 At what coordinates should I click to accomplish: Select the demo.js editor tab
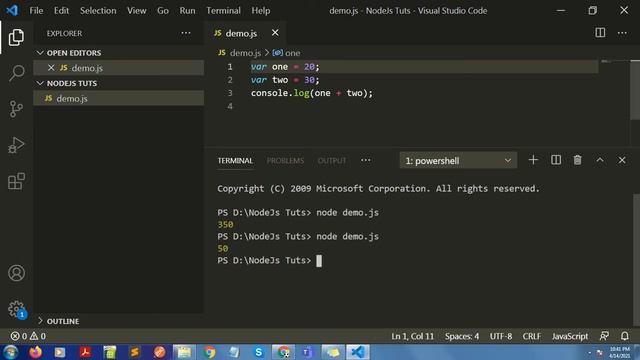pos(246,33)
